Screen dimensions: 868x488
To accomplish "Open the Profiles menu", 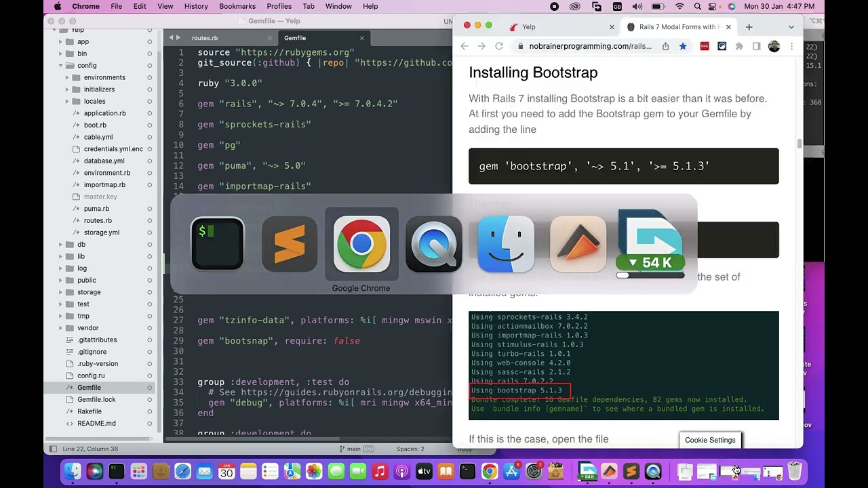I will [x=279, y=6].
